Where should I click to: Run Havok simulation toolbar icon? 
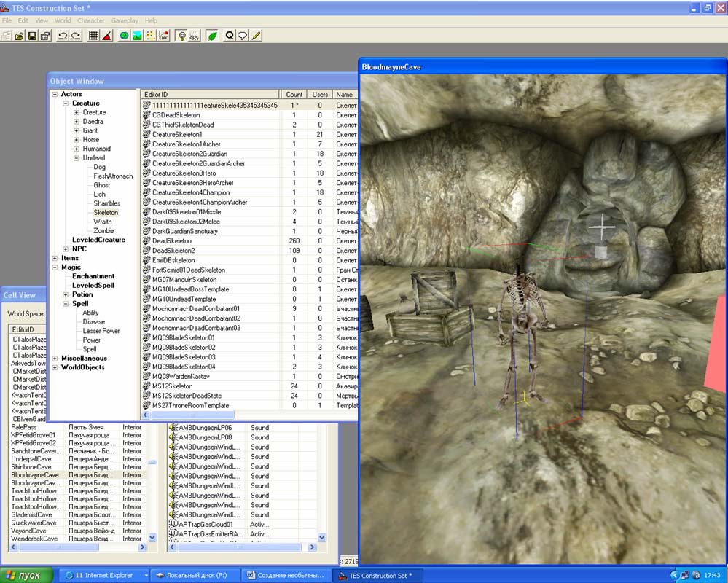click(164, 36)
